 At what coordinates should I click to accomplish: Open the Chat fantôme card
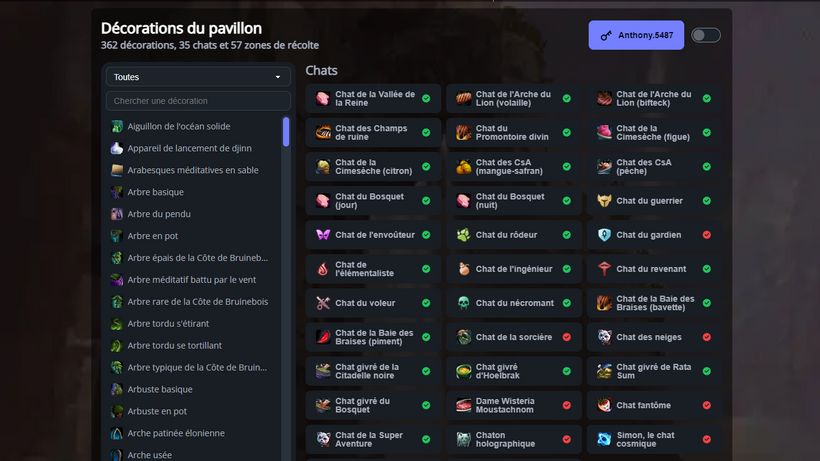pyautogui.click(x=654, y=405)
